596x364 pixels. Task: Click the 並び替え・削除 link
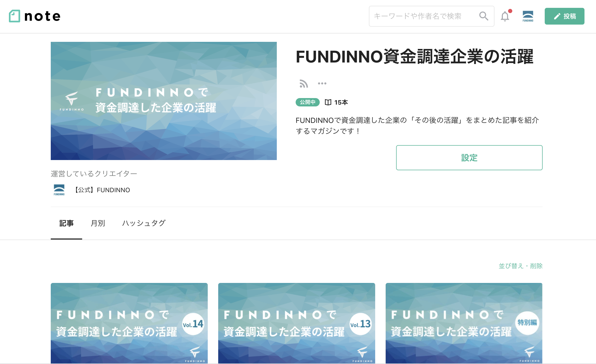click(x=521, y=266)
